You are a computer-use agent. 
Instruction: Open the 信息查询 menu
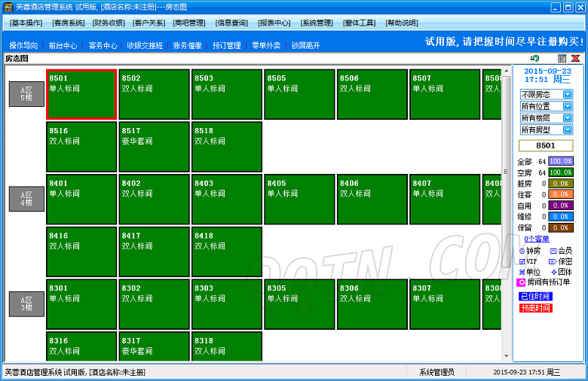[231, 23]
